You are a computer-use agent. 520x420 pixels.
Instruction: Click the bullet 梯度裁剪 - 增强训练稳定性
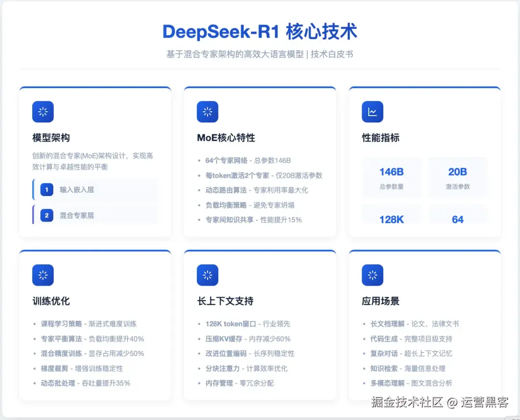point(81,368)
